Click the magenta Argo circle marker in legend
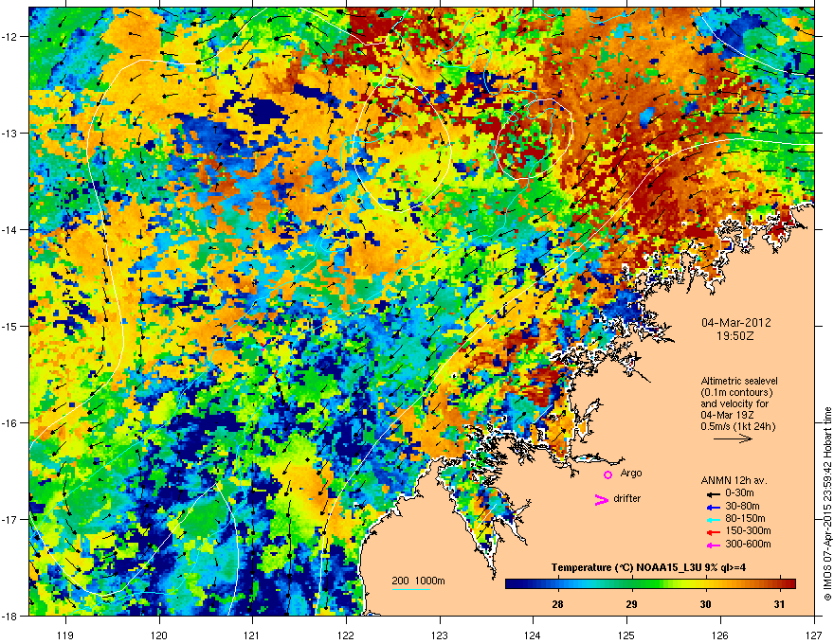Viewport: 834px width, 644px height. (607, 474)
